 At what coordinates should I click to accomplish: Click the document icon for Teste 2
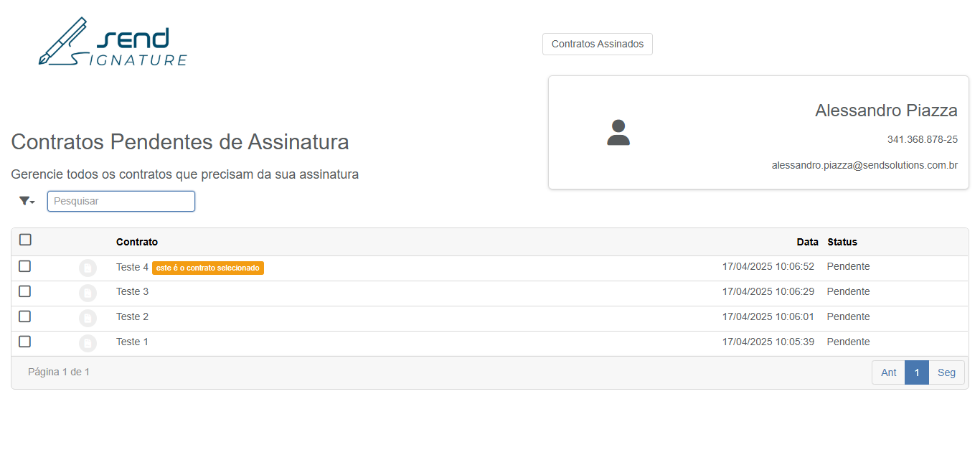(88, 318)
